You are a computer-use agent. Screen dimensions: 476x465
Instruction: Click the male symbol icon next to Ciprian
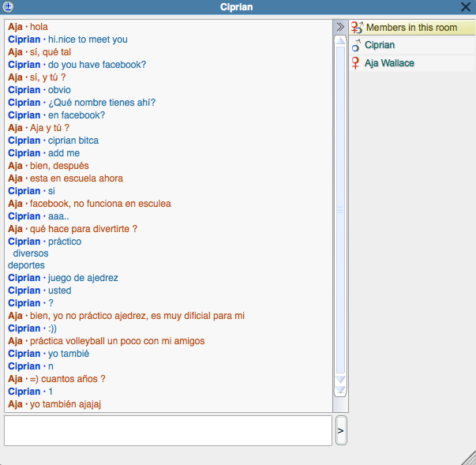tap(356, 46)
